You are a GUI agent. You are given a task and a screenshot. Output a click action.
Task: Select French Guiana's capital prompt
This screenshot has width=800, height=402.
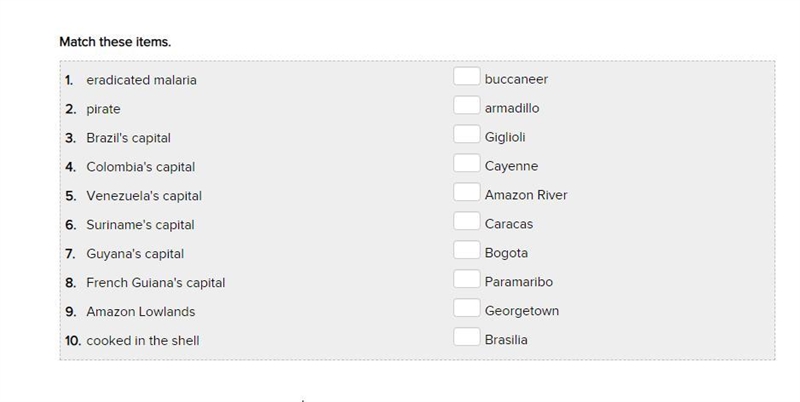click(156, 283)
